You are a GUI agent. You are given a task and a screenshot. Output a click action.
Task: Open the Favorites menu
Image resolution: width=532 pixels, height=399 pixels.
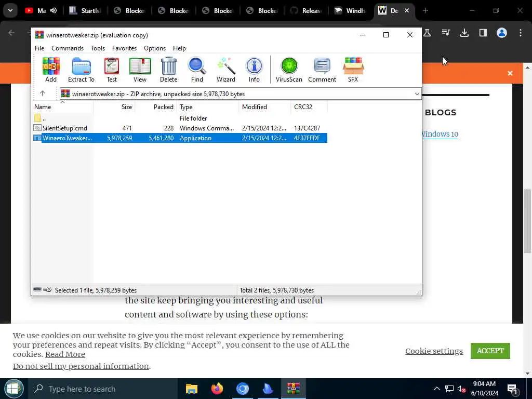point(124,48)
